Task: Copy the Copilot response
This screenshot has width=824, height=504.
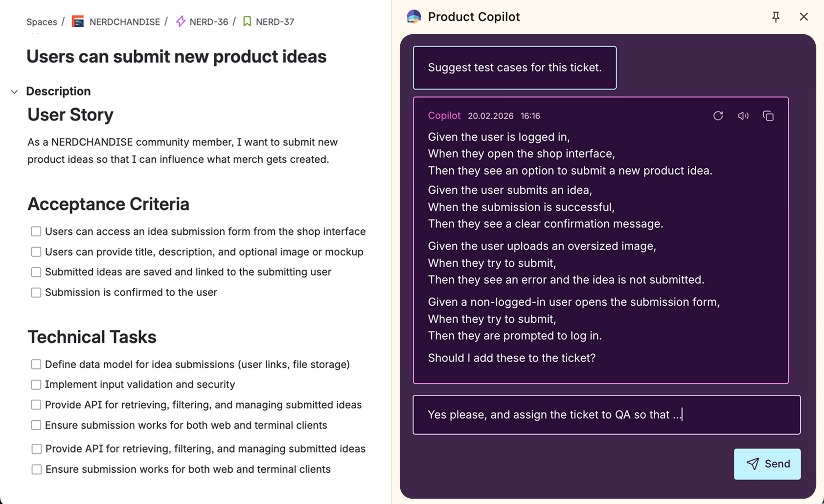Action: click(x=768, y=116)
